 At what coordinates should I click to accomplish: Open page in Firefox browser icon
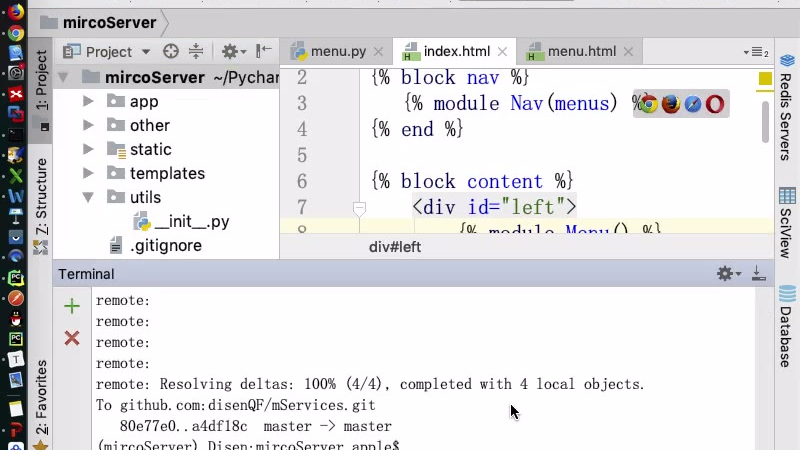pos(670,104)
